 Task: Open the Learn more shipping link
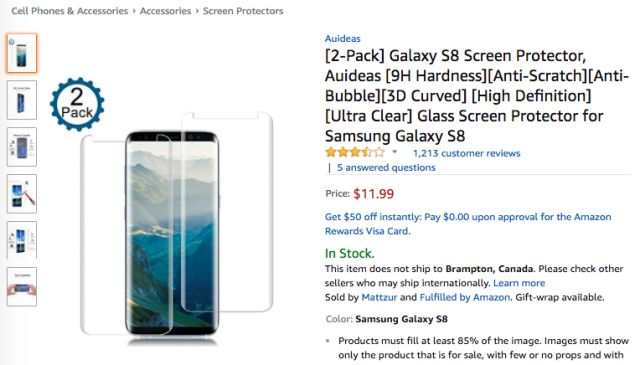pyautogui.click(x=519, y=283)
